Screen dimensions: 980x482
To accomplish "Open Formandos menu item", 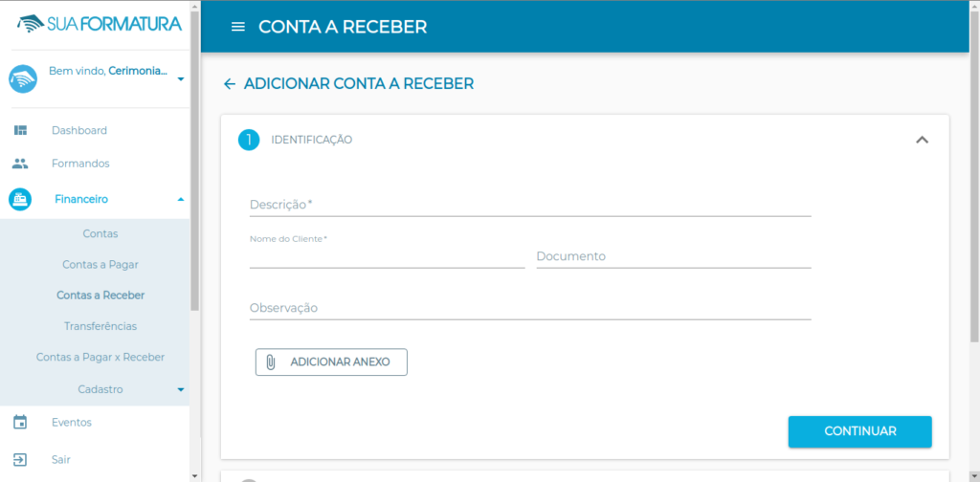I will pos(80,164).
